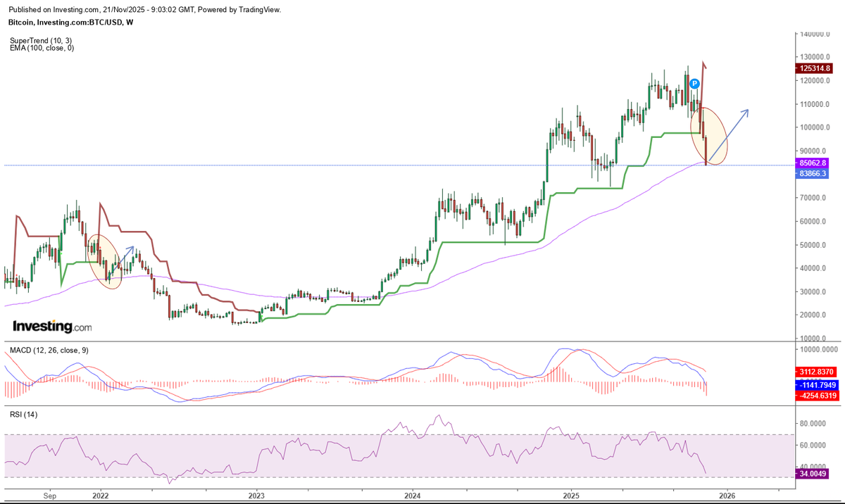Click the -4254.6319 histogram value tag
This screenshot has width=845, height=504.
click(815, 396)
